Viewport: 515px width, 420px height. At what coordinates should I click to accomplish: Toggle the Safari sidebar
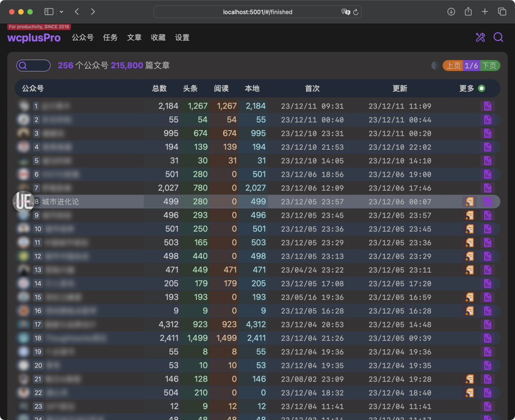point(49,12)
